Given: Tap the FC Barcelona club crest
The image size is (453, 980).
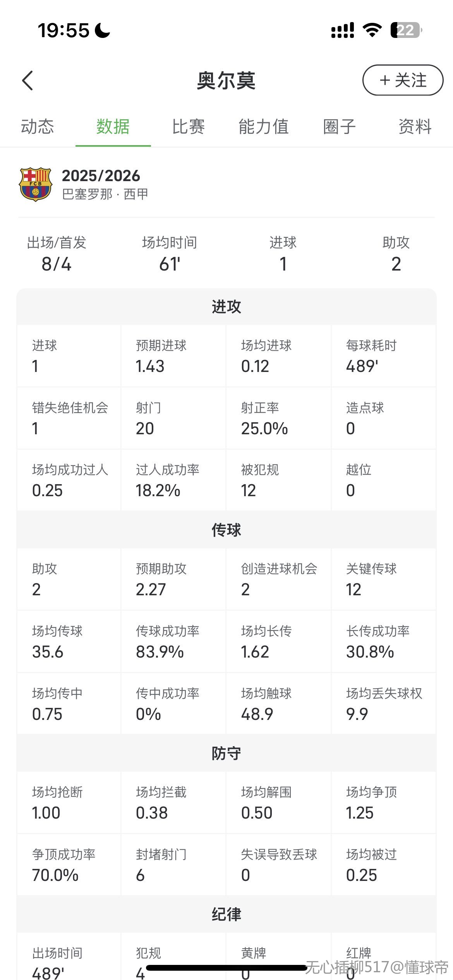Looking at the screenshot, I should point(36,184).
